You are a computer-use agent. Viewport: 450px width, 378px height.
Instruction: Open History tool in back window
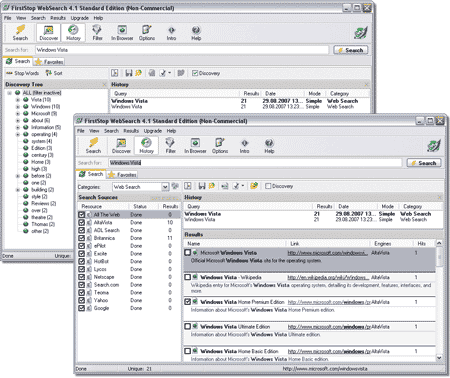73,33
